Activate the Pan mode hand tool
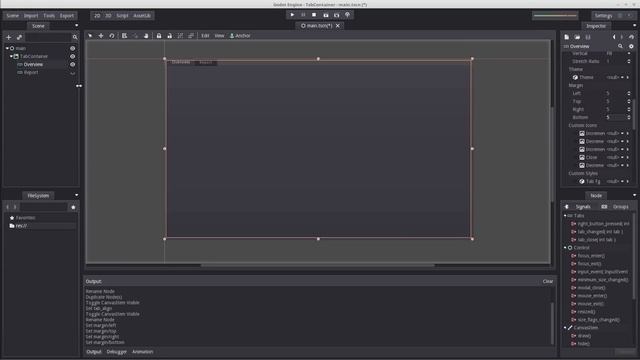 (x=146, y=36)
